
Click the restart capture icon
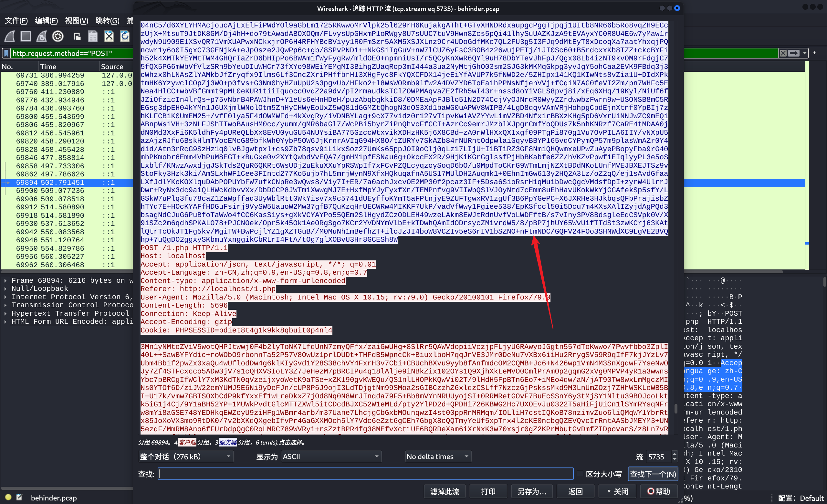point(42,36)
